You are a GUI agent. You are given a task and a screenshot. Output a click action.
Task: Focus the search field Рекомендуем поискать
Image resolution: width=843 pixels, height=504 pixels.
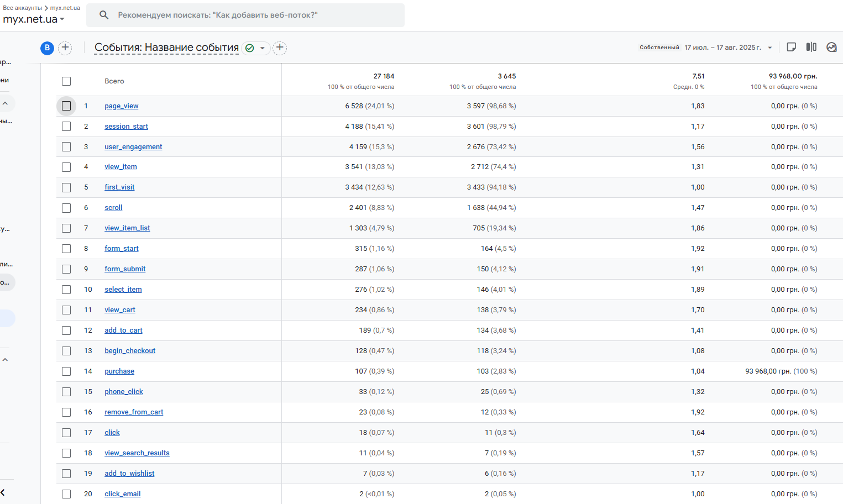(x=245, y=15)
